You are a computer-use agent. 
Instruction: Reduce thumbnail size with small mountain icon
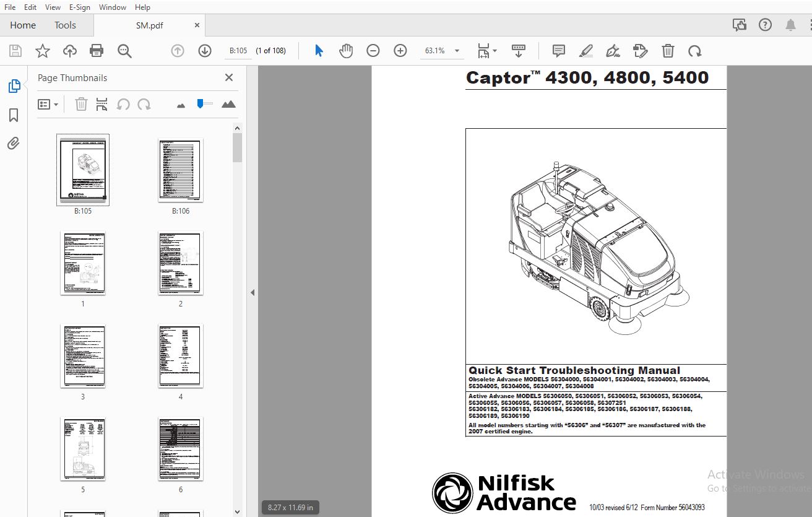181,105
